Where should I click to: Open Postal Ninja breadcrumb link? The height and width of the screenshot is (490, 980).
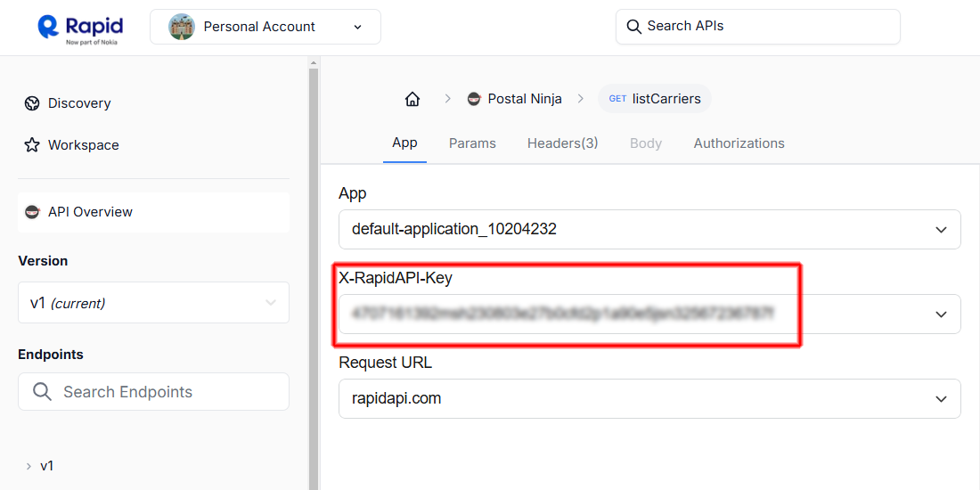point(525,99)
